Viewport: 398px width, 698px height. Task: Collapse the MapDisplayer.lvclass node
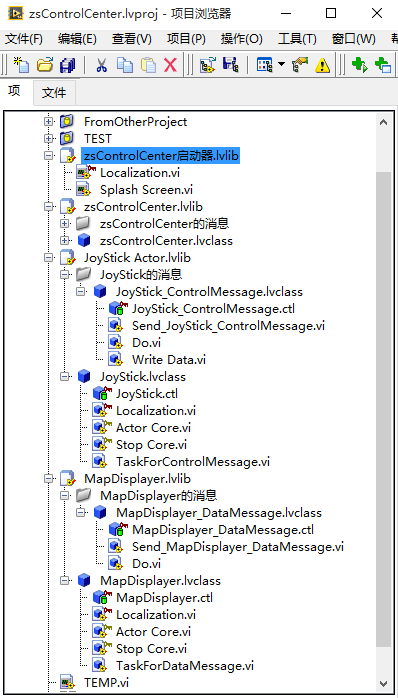(x=65, y=580)
